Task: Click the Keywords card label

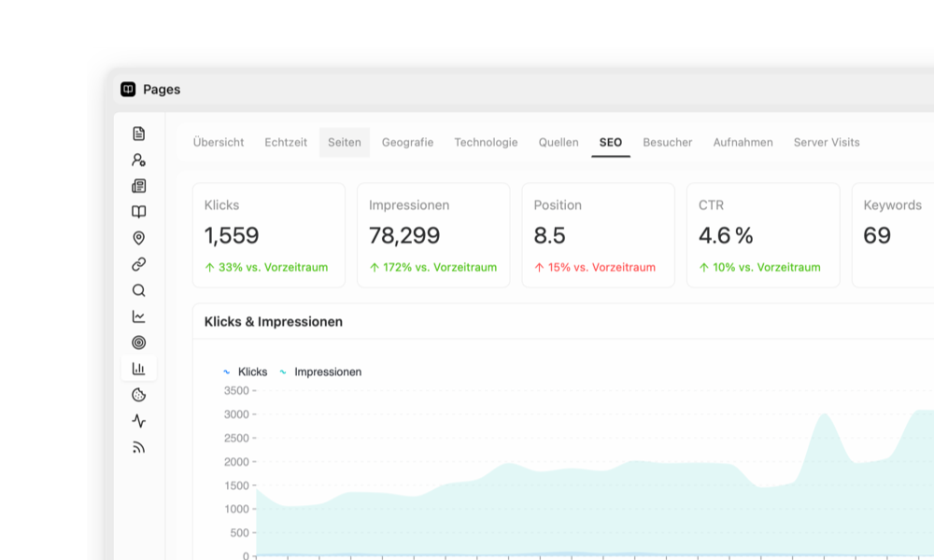Action: click(x=892, y=205)
